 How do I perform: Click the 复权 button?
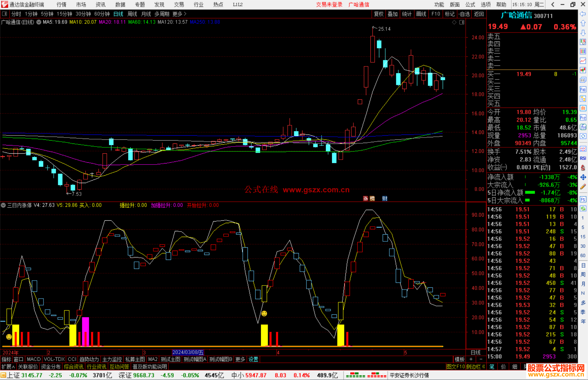378,14
